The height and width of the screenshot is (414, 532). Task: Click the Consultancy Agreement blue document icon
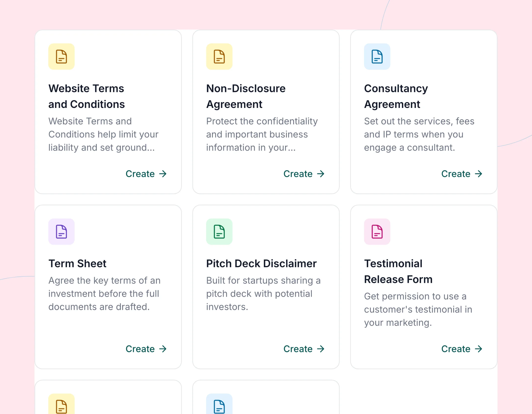377,57
